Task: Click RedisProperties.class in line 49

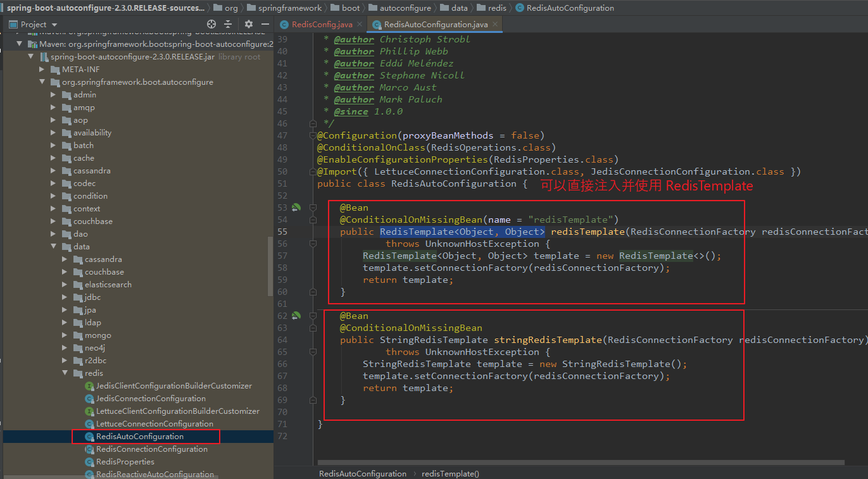Action: tap(553, 159)
